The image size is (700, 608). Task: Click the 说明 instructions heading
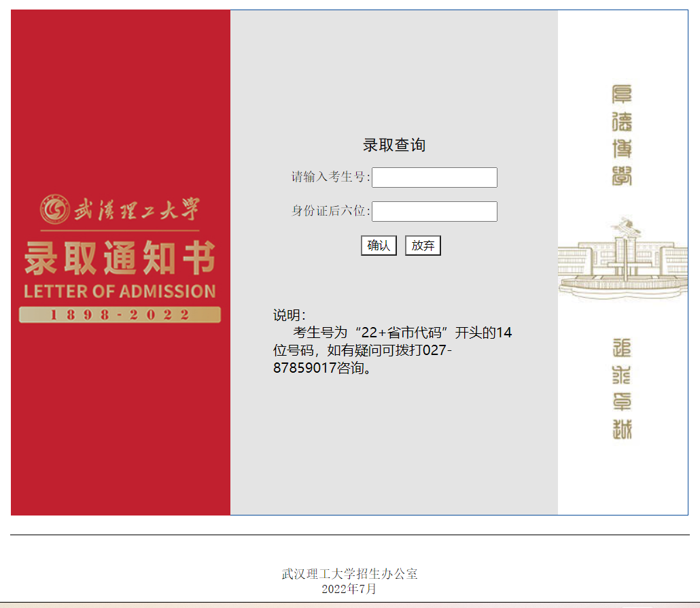coord(289,315)
